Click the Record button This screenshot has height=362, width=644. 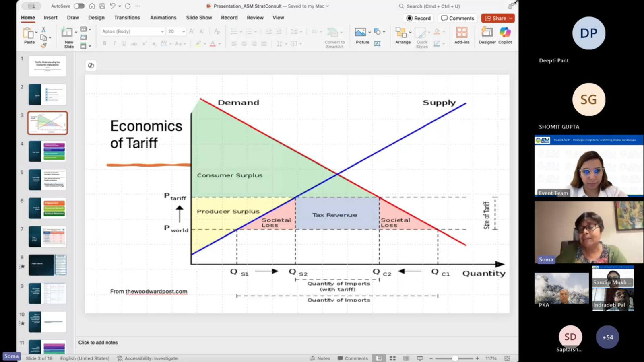point(418,18)
